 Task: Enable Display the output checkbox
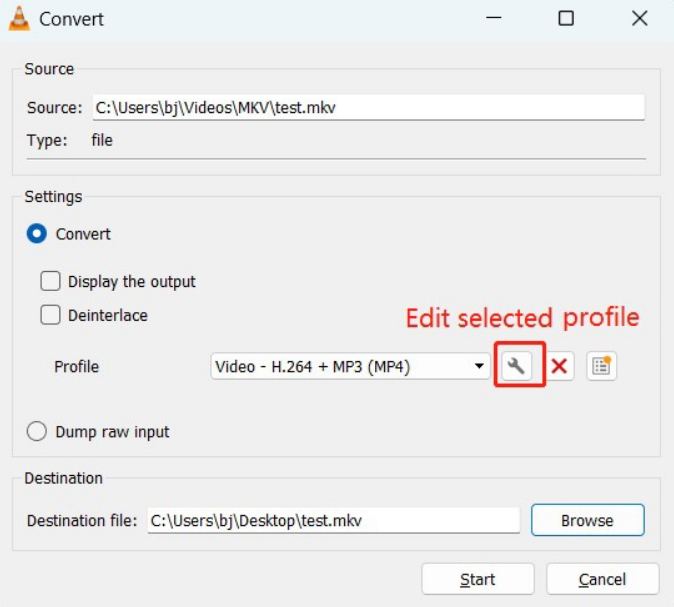coord(50,282)
